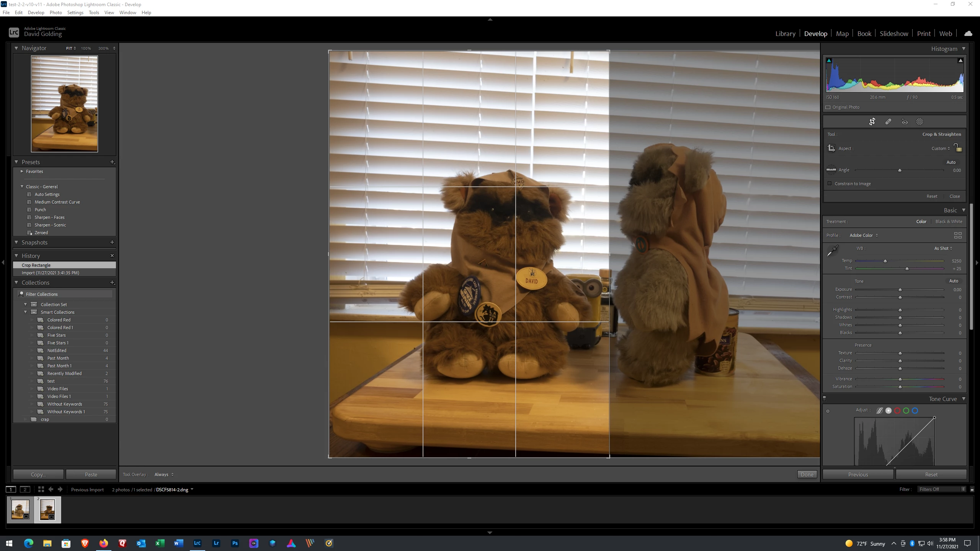Click the Done button below the photo

pyautogui.click(x=807, y=474)
